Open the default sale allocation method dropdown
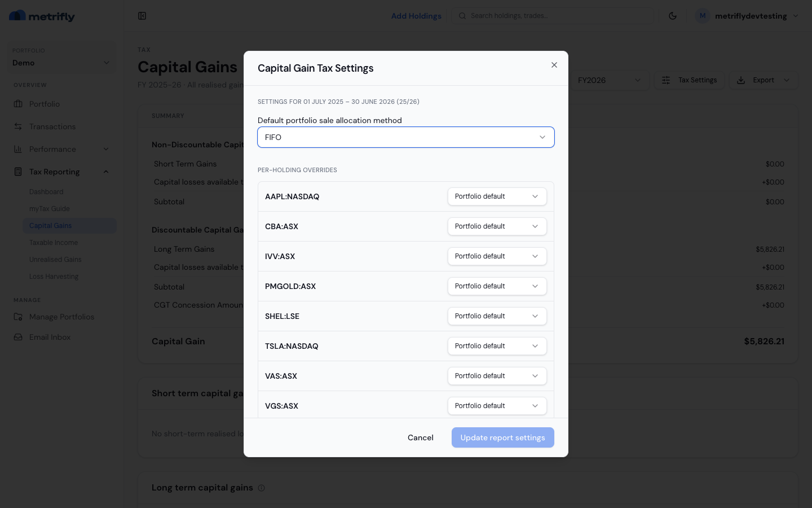Screen dimensions: 812x508 pos(406,137)
